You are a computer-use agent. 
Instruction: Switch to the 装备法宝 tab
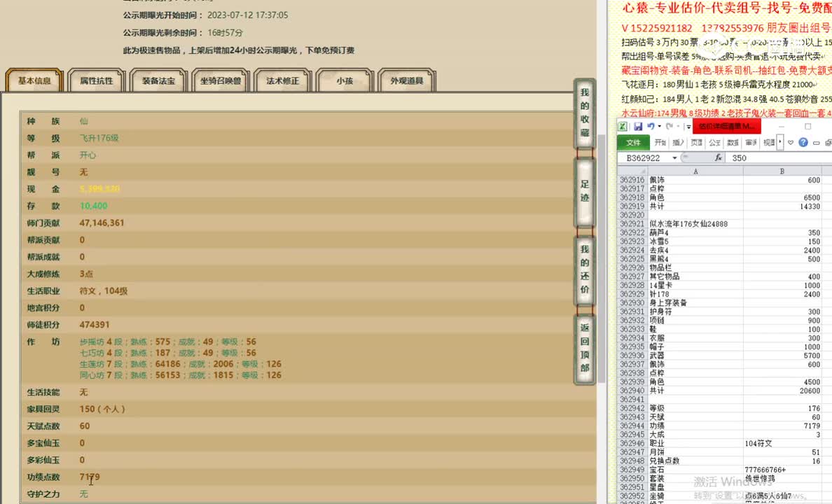coord(158,80)
